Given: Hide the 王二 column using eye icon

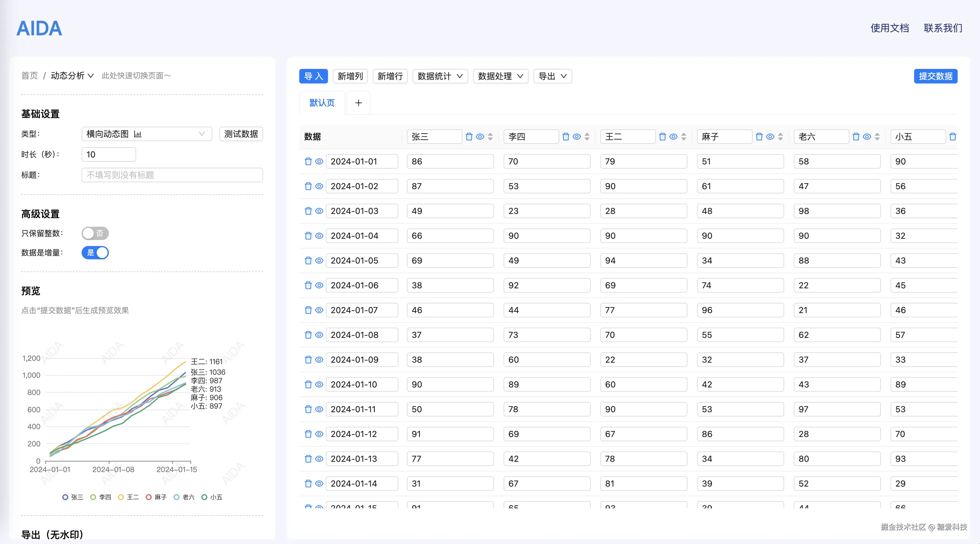Looking at the screenshot, I should 673,137.
